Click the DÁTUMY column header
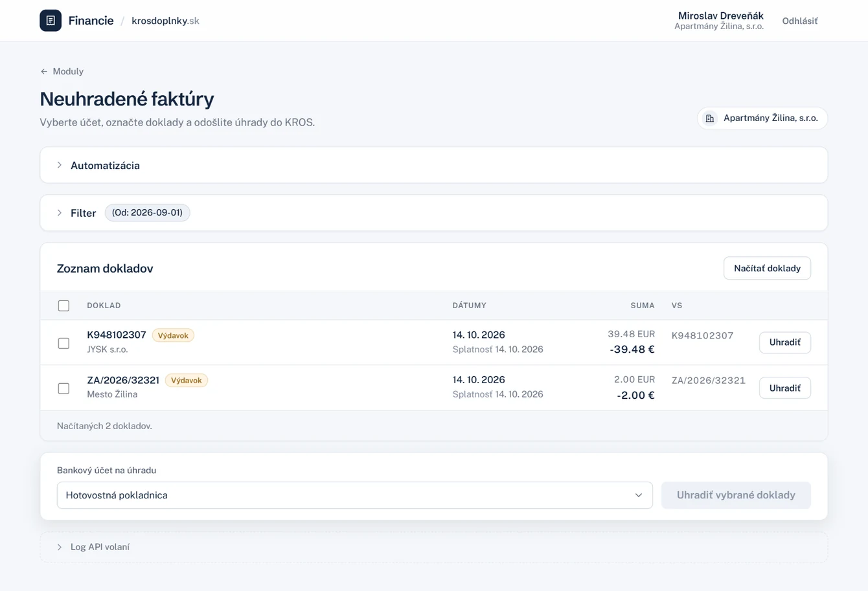Screen dimensions: 868x591 (x=469, y=306)
